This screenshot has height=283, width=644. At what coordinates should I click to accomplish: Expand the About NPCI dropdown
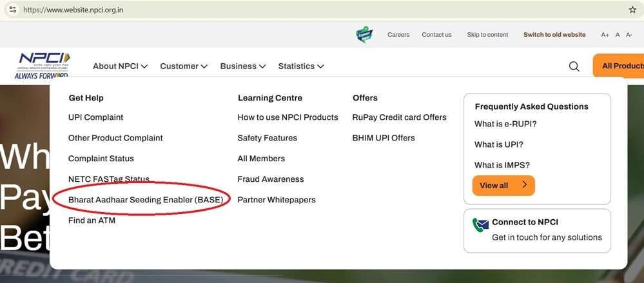click(120, 66)
